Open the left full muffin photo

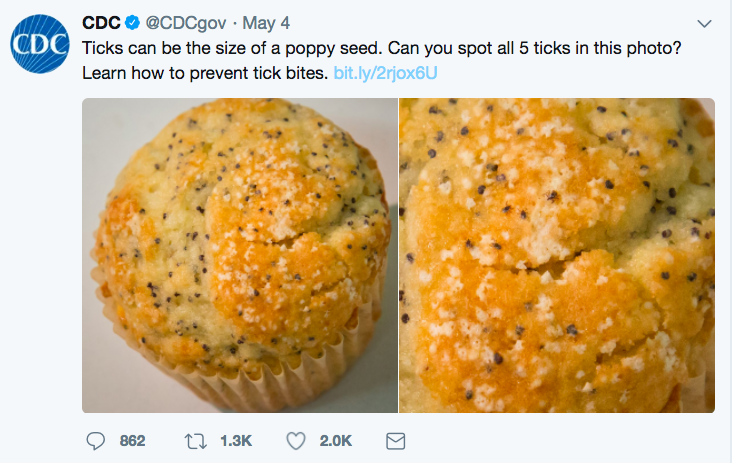pyautogui.click(x=240, y=255)
